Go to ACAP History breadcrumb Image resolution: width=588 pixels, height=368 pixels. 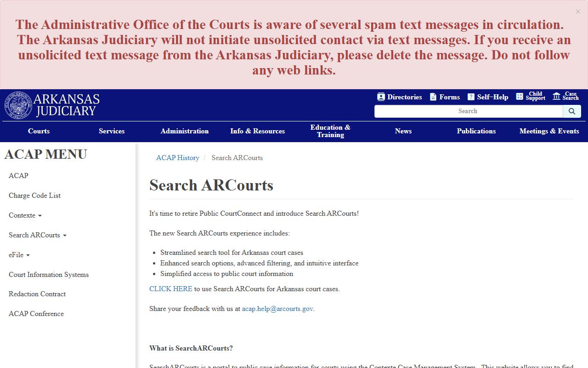(178, 158)
